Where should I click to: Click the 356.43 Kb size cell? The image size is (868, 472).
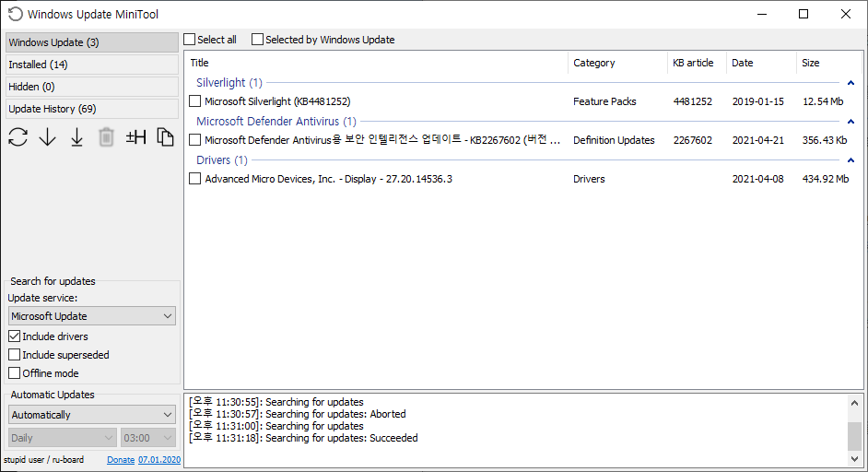click(x=825, y=140)
